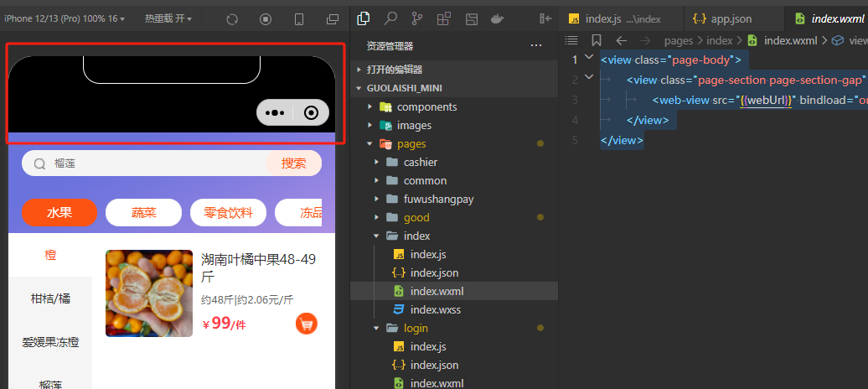
Task: Select the 水果 category tab
Action: [x=59, y=213]
